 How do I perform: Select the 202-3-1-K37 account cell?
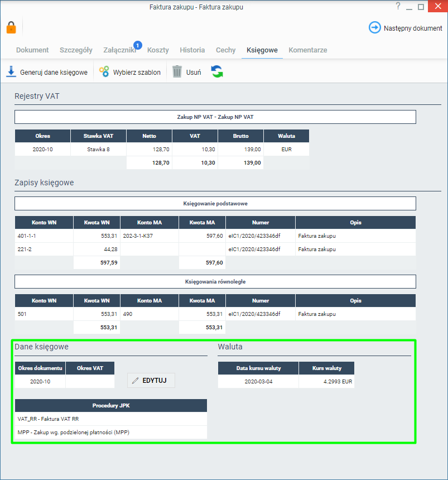150,236
